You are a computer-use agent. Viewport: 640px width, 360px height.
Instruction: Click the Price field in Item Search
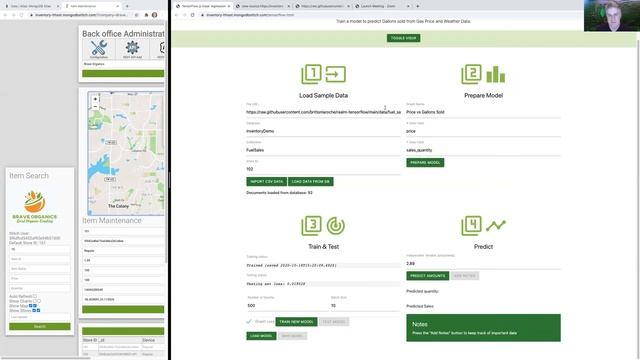[40, 278]
